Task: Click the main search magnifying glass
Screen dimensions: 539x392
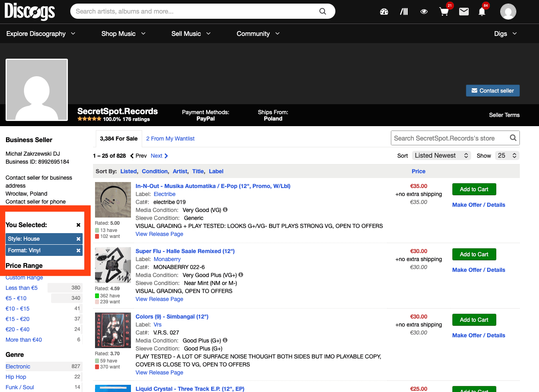Action: 323,12
